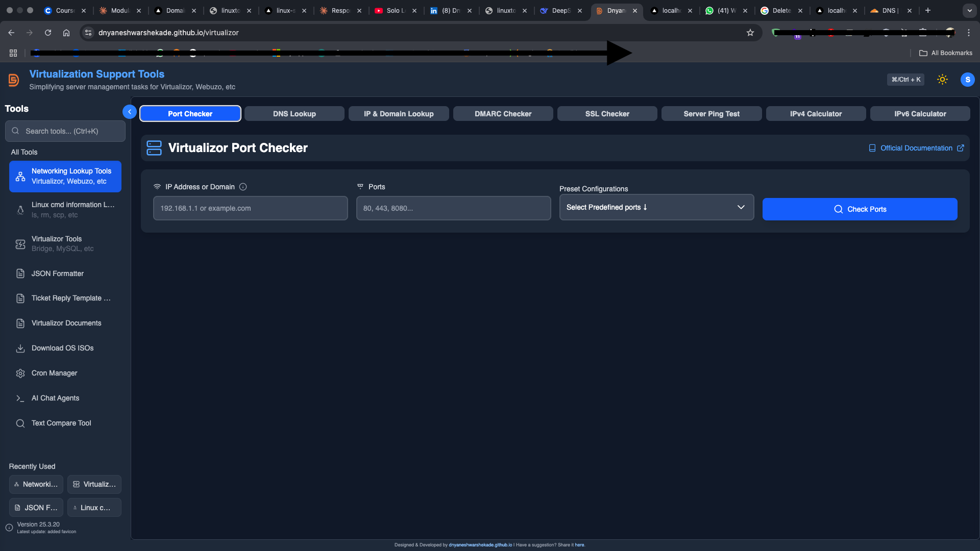Open the Chrome apps grid icon
The image size is (980, 551).
click(13, 53)
